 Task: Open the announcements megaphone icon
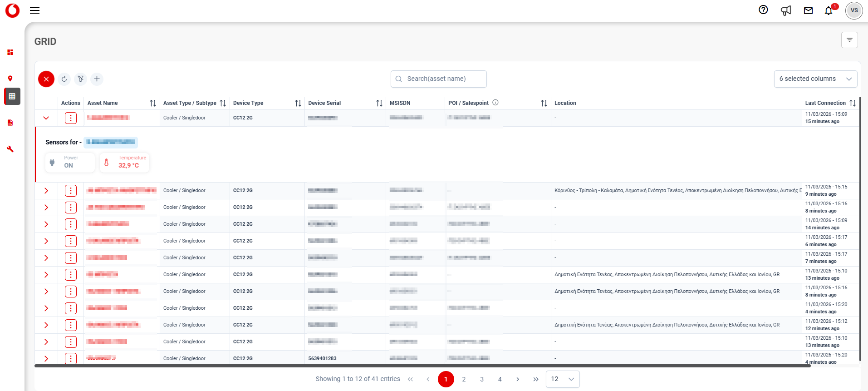click(x=786, y=10)
